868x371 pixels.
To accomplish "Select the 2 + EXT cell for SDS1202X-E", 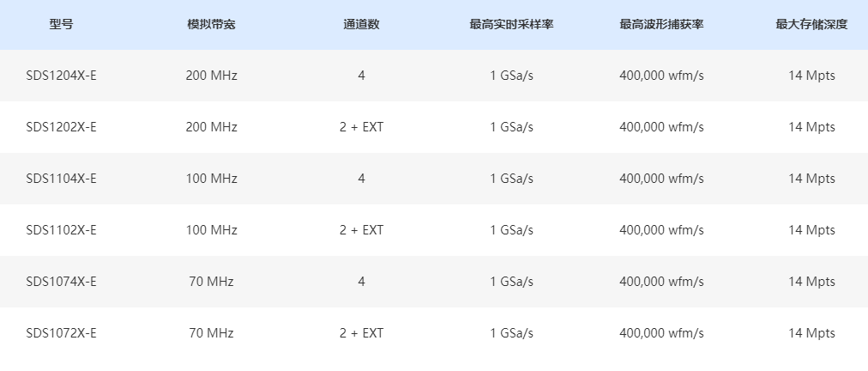I will pyautogui.click(x=361, y=127).
